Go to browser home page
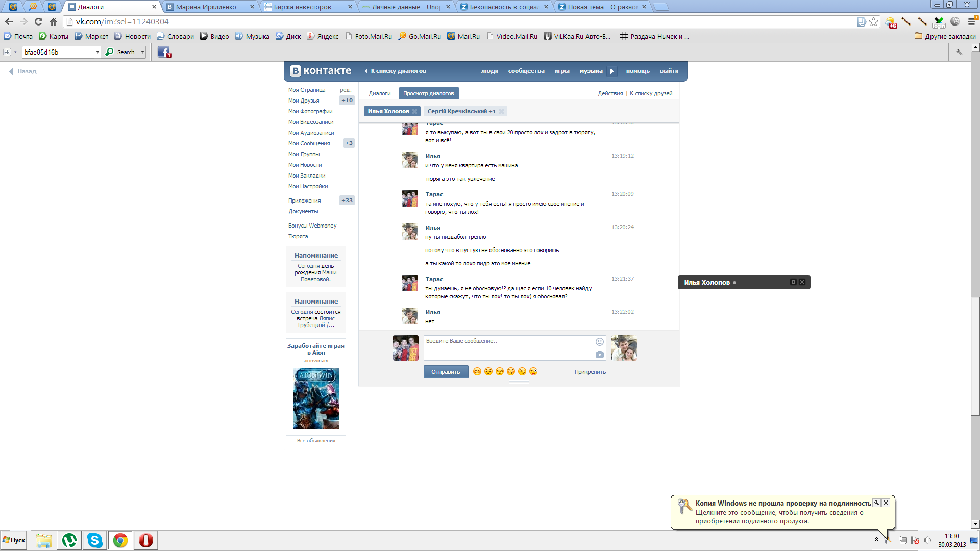The image size is (980, 551). [x=53, y=21]
